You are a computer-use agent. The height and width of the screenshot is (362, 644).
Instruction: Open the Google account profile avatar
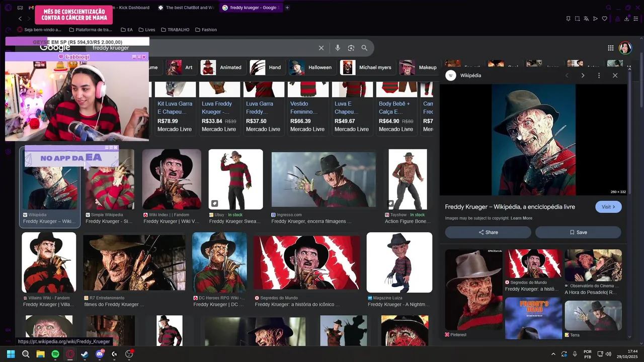[625, 48]
